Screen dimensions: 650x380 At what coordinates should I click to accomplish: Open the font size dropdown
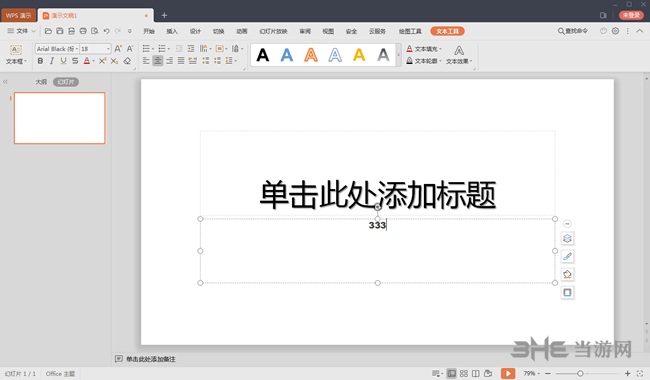pos(108,49)
